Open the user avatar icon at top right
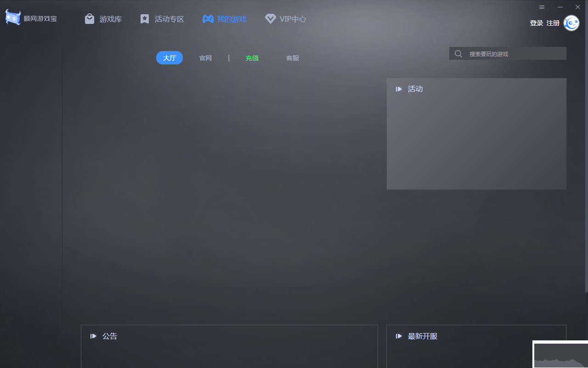 point(571,23)
